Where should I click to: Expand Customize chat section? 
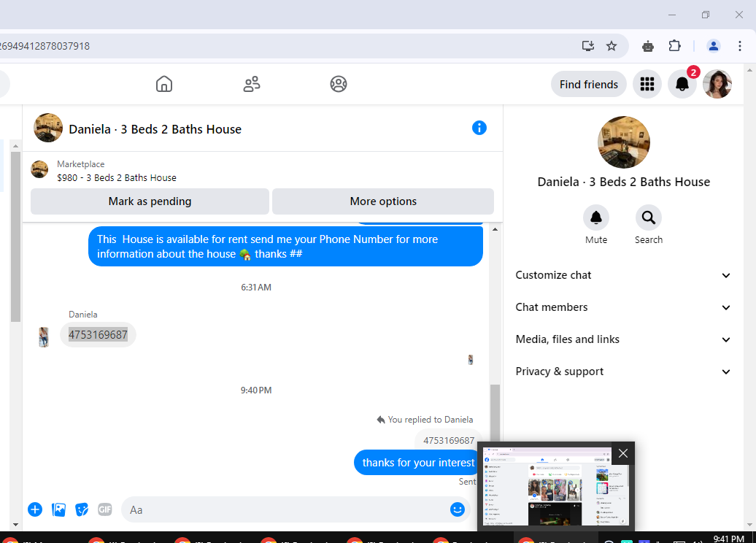623,275
